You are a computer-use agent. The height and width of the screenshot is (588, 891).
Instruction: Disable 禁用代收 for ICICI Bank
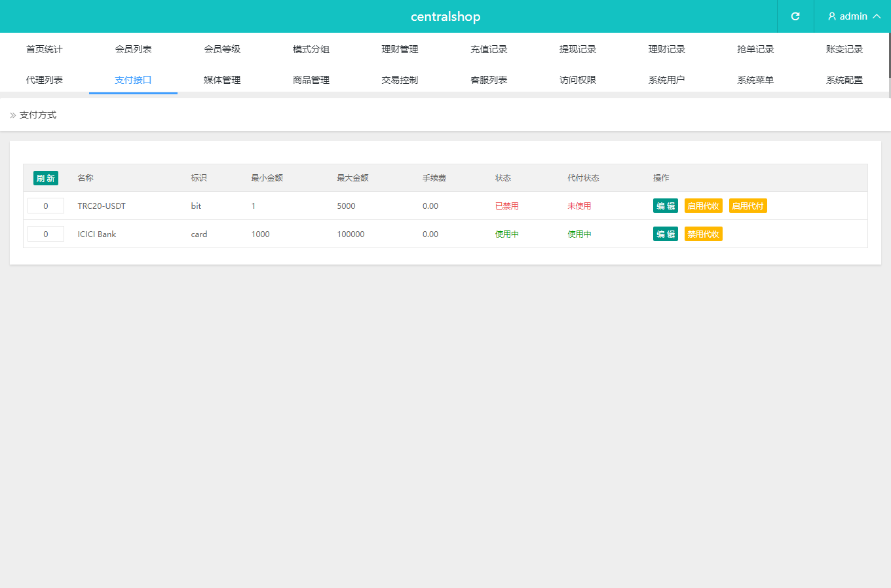(x=703, y=234)
